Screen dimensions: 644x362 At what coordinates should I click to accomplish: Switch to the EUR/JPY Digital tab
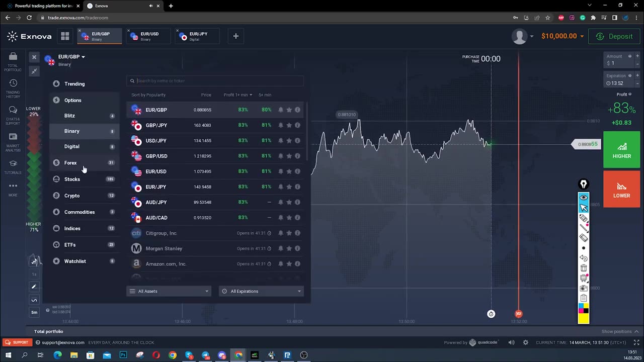click(198, 36)
